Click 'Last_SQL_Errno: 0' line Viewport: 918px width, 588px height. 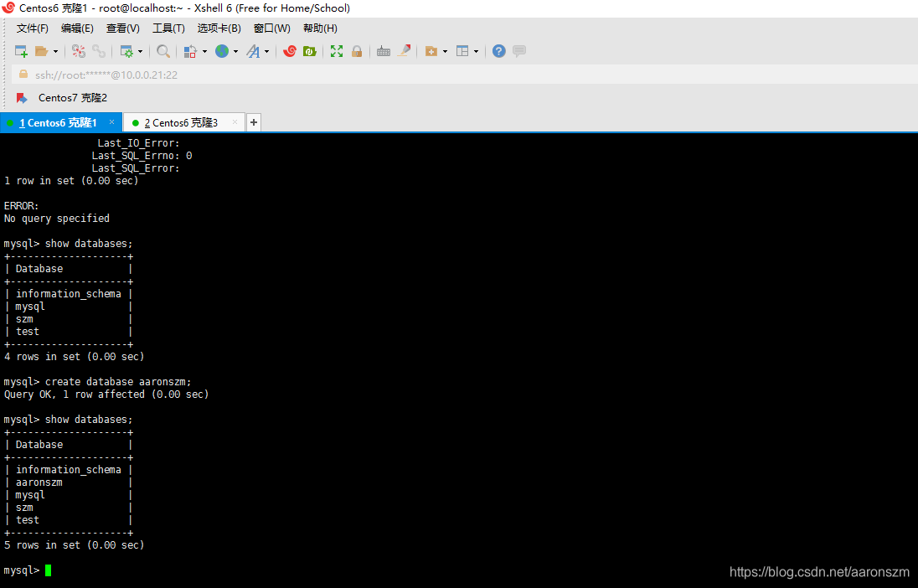pyautogui.click(x=142, y=156)
